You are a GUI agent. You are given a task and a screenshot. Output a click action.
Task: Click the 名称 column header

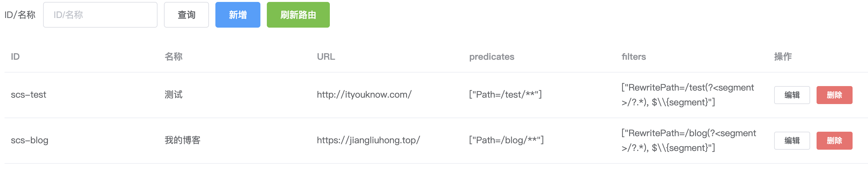174,57
